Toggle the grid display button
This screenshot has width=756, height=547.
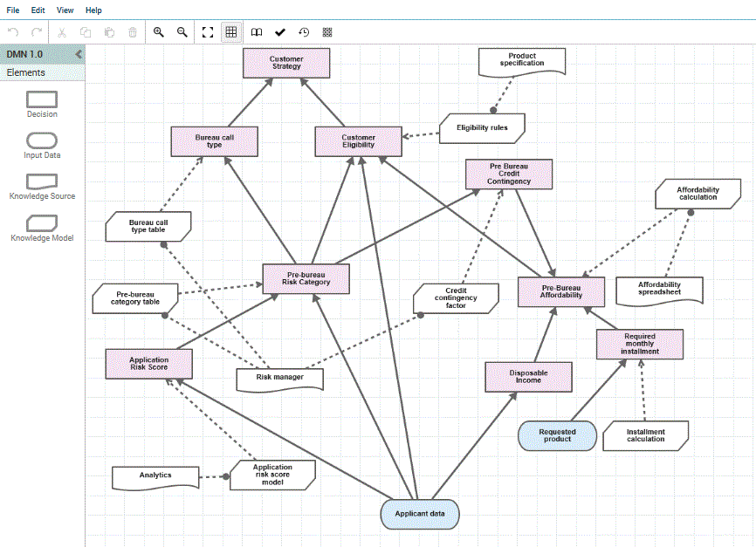pyautogui.click(x=231, y=32)
